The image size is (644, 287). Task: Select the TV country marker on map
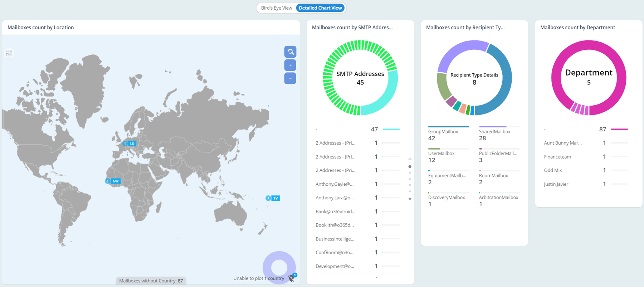pos(272,198)
